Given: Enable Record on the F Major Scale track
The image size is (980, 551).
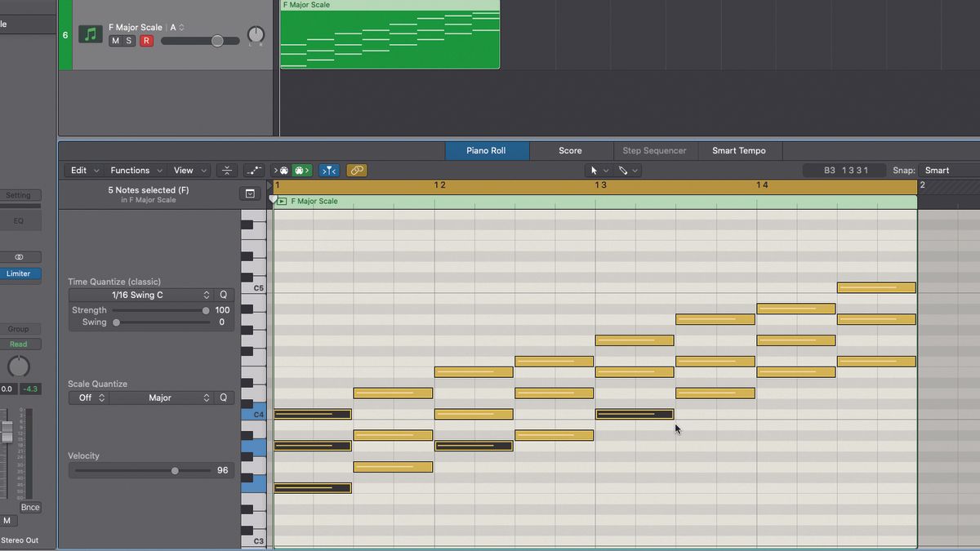Looking at the screenshot, I should click(x=145, y=40).
